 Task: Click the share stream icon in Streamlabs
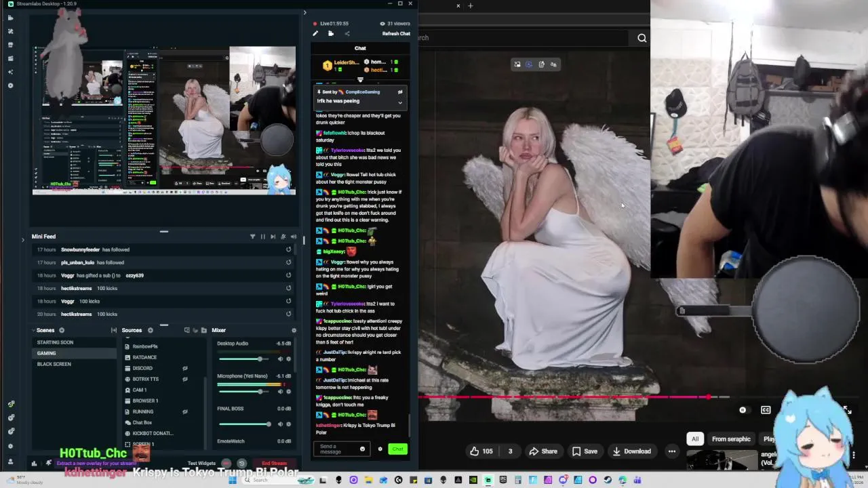pos(347,33)
